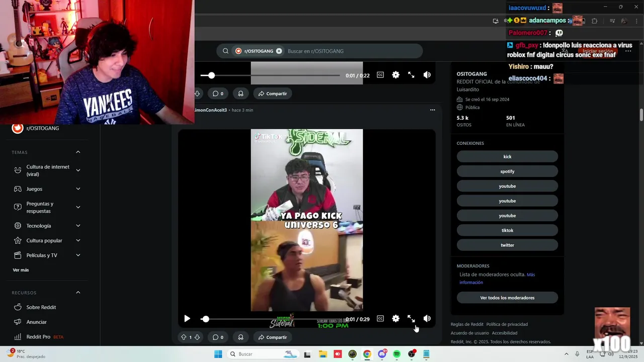The height and width of the screenshot is (362, 644).
Task: Mute volume of the 0:29 video
Action: click(427, 319)
